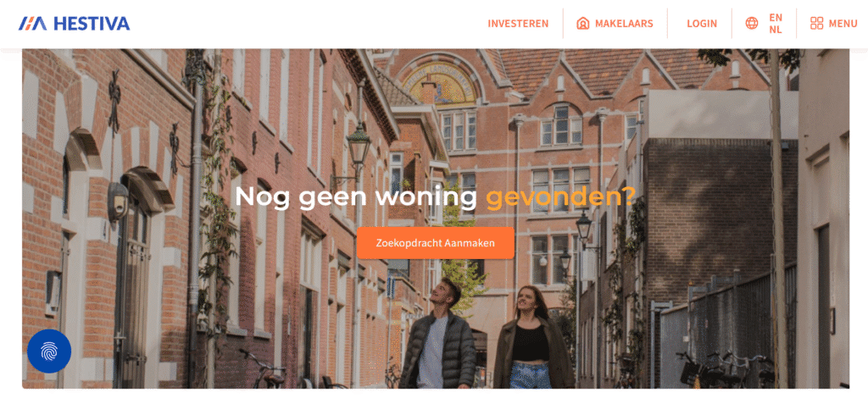Image resolution: width=868 pixels, height=398 pixels.
Task: Open the four-square menu grid icon
Action: 816,23
